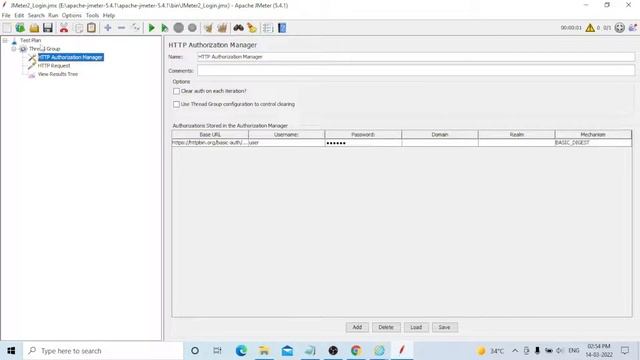Screen dimensions: 640x360
Task: Click the remote engine status round icon
Action: click(620, 28)
